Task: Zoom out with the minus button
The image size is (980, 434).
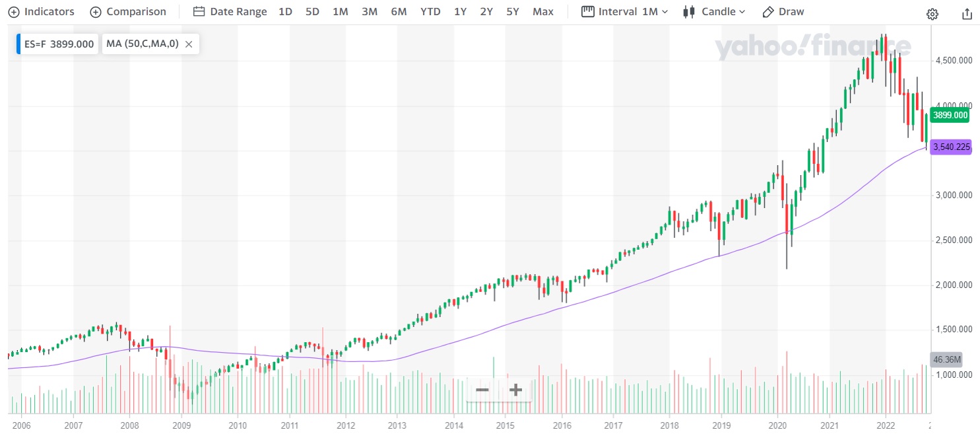Action: (482, 390)
